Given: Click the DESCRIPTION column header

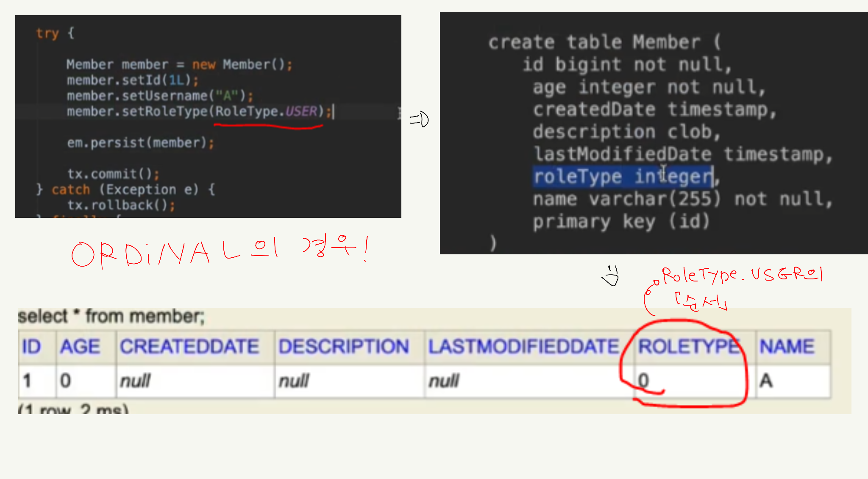Looking at the screenshot, I should pyautogui.click(x=344, y=347).
